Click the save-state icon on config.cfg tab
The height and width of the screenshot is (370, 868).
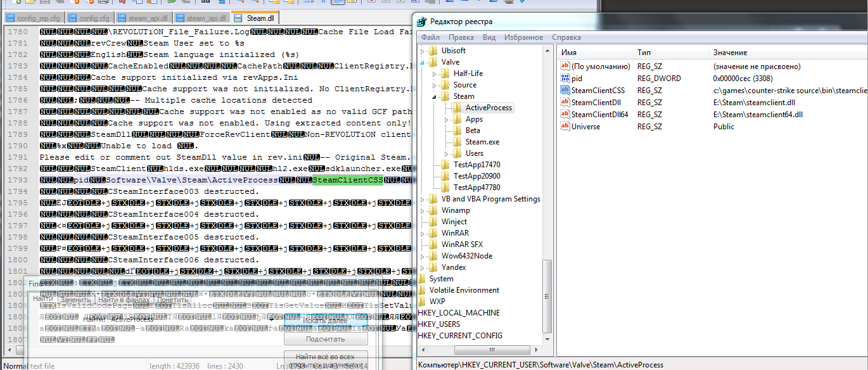click(x=72, y=18)
